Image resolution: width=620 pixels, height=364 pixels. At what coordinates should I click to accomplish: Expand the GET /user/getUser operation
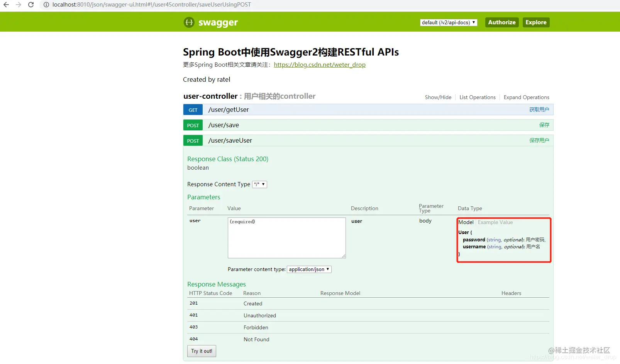coord(229,110)
